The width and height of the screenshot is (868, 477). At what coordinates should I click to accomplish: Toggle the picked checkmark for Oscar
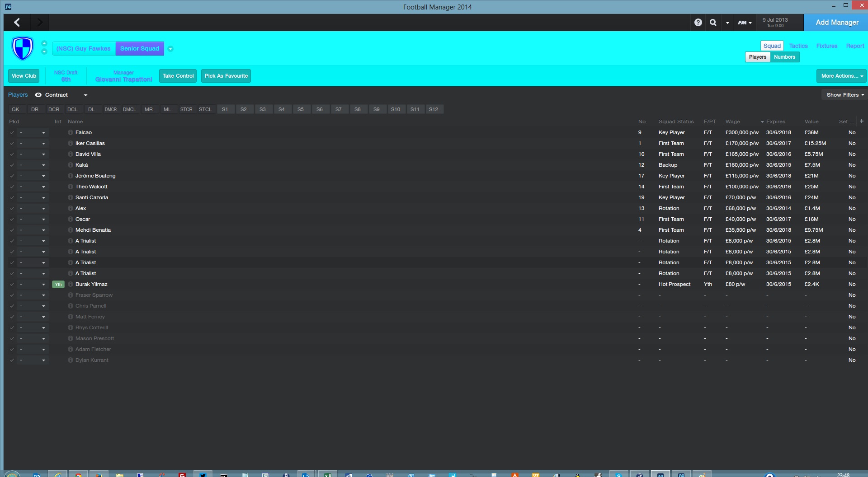12,219
